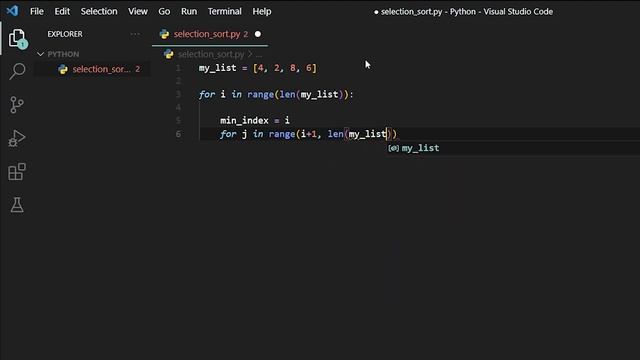Screen dimensions: 640x360
Task: Open the Source Control view icon
Action: [x=17, y=104]
